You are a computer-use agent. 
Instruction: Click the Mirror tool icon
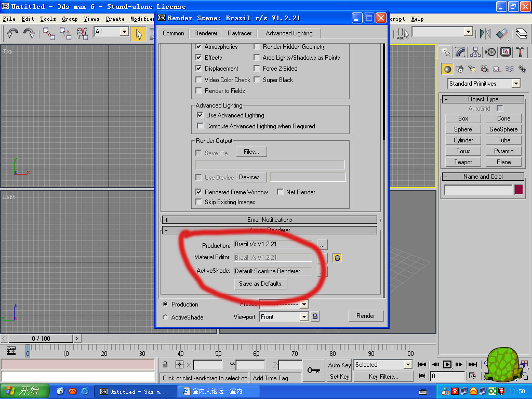[x=485, y=34]
